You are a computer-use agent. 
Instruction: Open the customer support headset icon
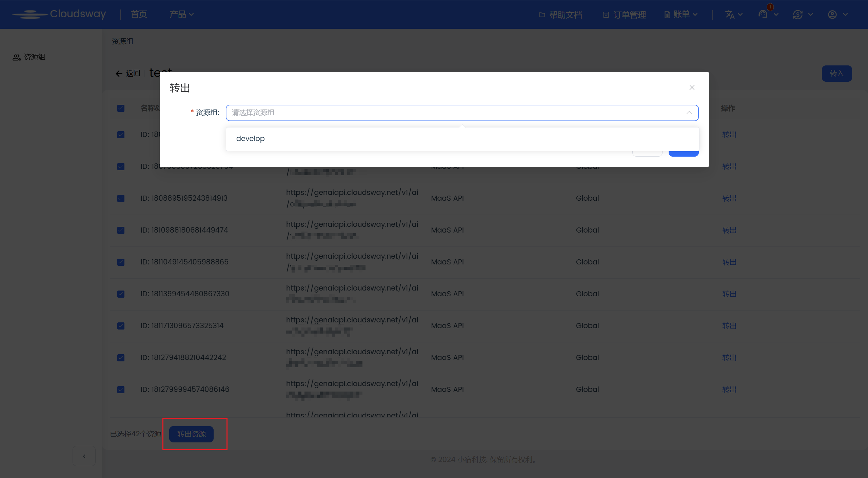click(x=763, y=14)
